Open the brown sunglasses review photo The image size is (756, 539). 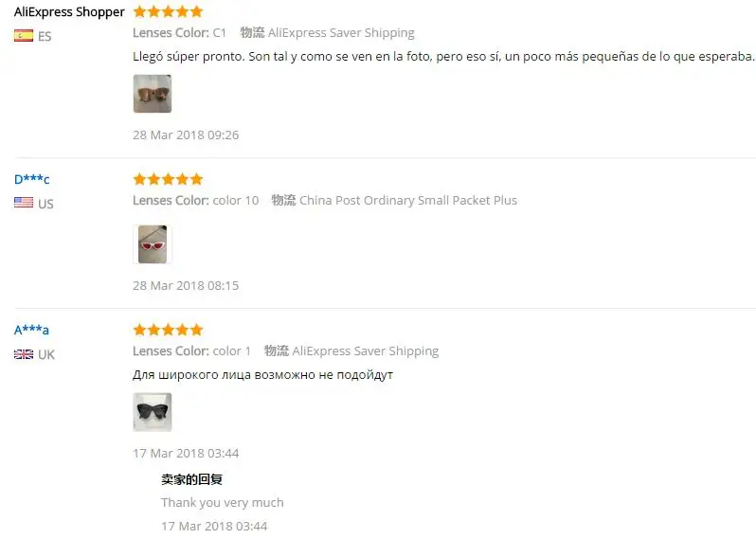click(x=153, y=94)
